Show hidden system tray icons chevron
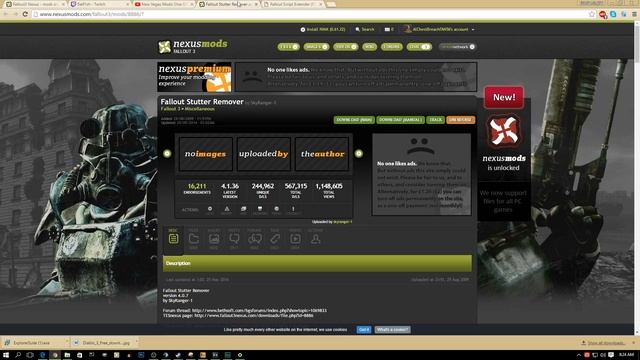 [579, 355]
